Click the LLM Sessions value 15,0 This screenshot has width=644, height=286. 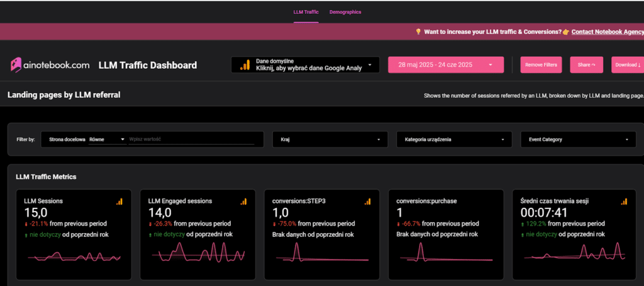(x=35, y=212)
